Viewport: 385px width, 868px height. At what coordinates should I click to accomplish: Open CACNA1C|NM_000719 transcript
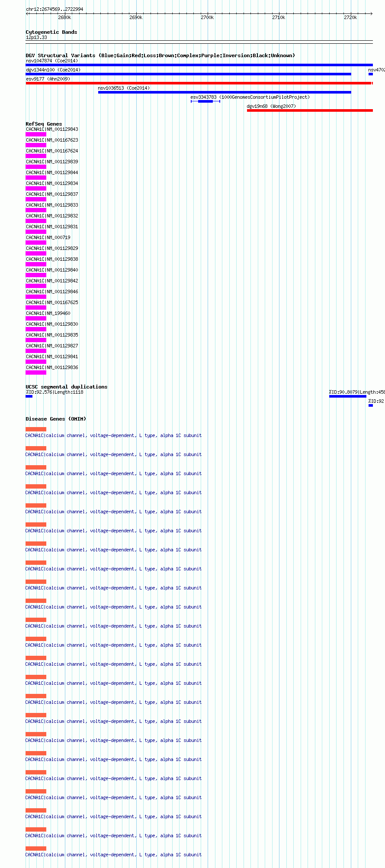(x=48, y=237)
